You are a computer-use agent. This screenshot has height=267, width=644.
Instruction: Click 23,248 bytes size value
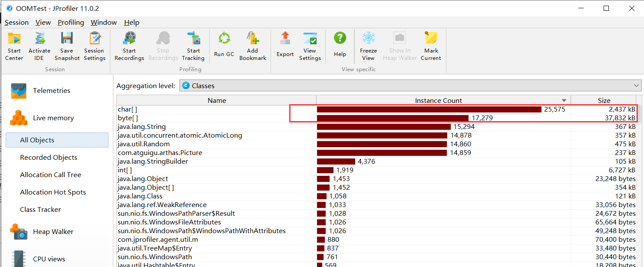click(x=615, y=179)
